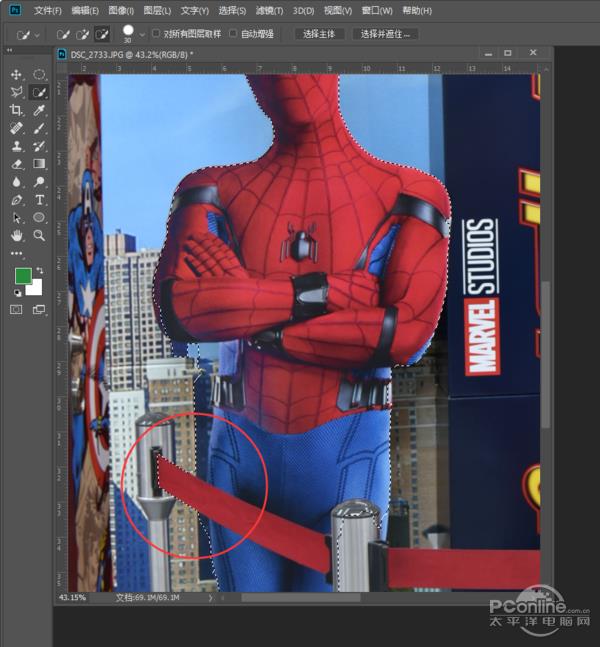Open the 文件(F) menu
The image size is (600, 647).
[x=47, y=10]
